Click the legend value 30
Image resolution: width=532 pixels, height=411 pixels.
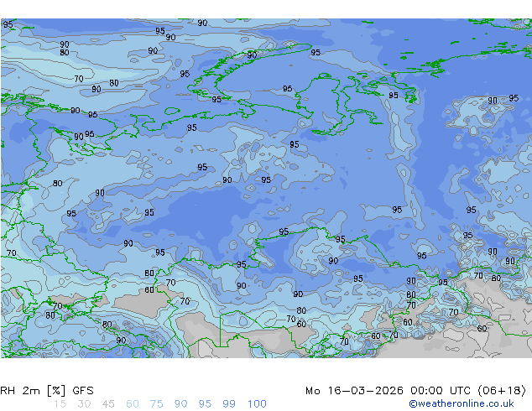(84, 404)
